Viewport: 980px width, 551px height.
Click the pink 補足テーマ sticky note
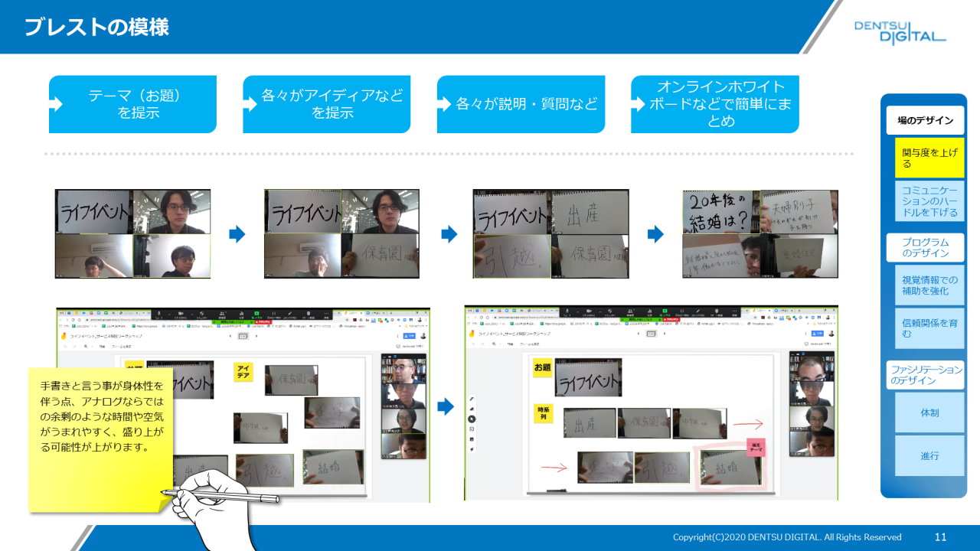(x=756, y=445)
